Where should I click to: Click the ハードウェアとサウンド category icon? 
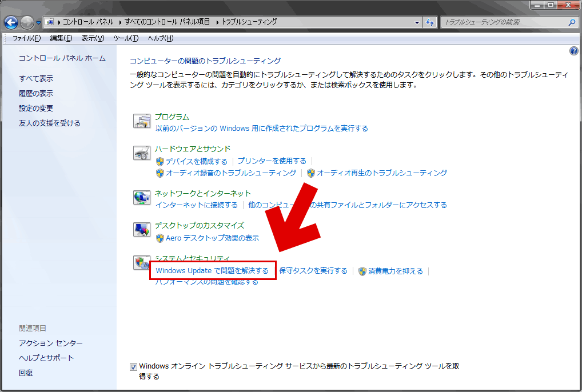coord(142,153)
